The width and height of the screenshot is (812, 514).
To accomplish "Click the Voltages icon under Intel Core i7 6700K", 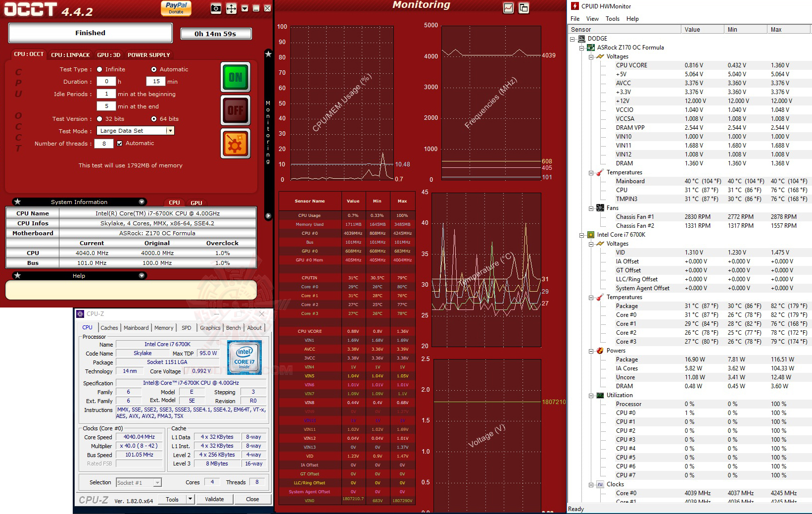I will pos(600,244).
